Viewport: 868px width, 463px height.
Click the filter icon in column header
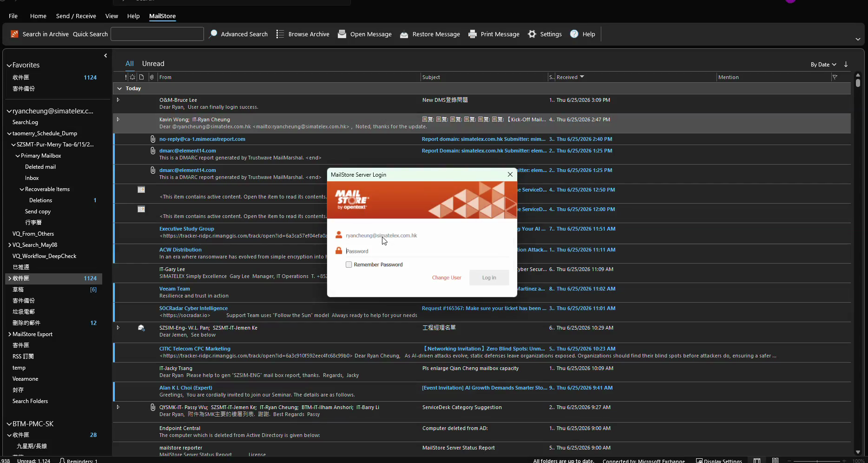click(x=835, y=77)
